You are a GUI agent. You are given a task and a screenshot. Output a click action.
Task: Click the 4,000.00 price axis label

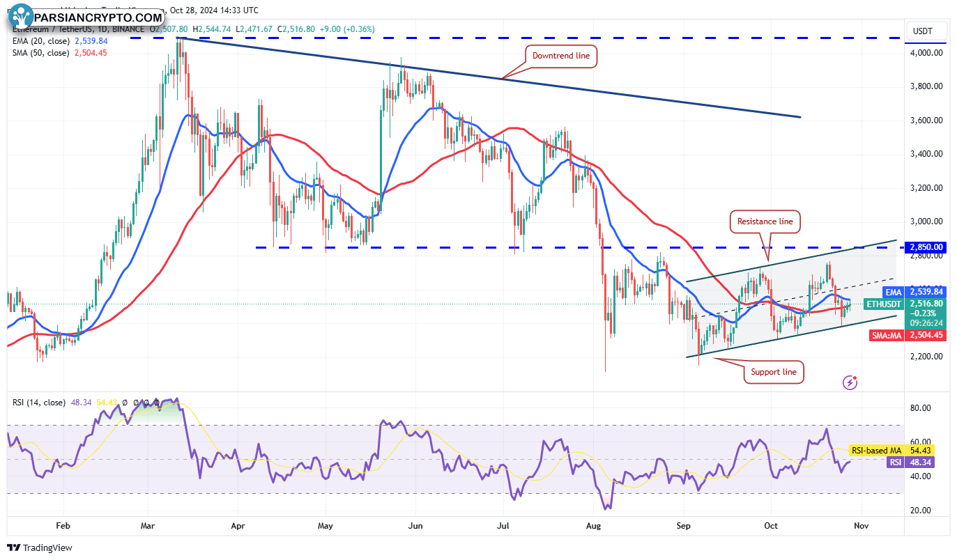tap(926, 53)
